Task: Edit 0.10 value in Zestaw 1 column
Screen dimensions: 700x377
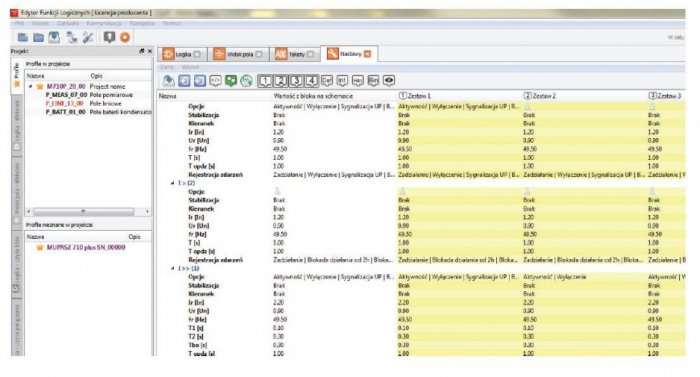Action: 403,328
